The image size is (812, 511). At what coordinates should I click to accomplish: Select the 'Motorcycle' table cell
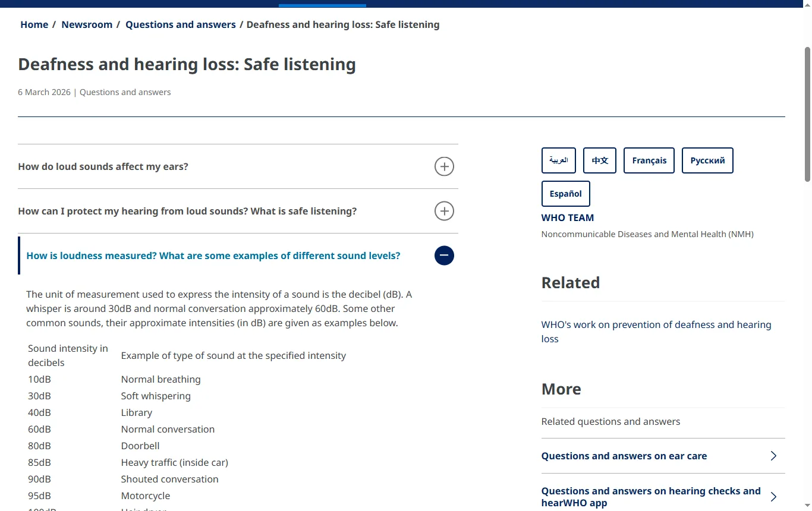(x=146, y=496)
